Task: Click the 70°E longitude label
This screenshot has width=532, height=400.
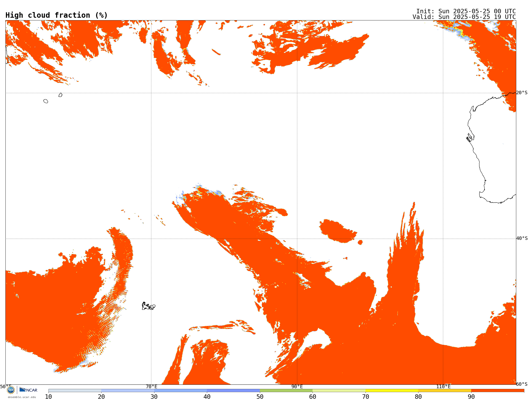Action: pyautogui.click(x=151, y=387)
